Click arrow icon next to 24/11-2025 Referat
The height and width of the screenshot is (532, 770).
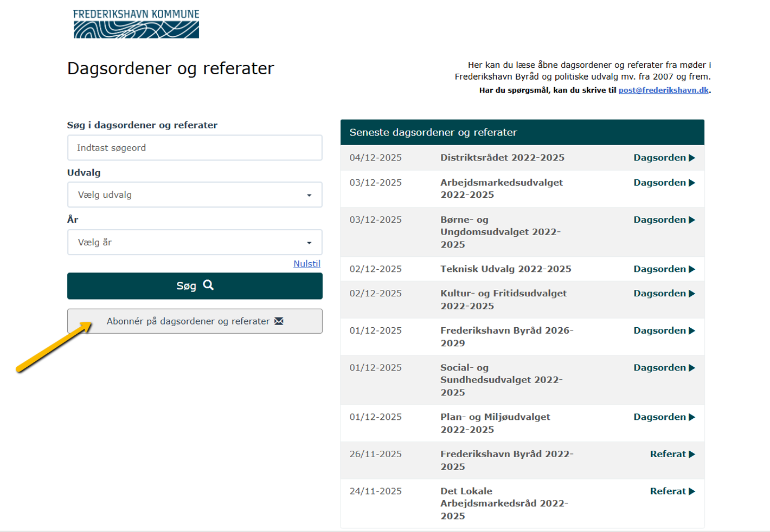coord(692,491)
